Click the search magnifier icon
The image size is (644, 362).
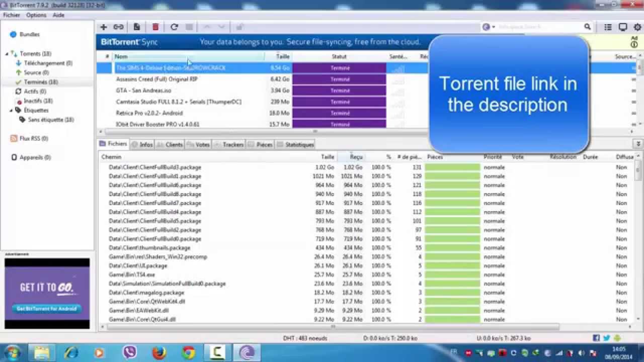pos(587,27)
